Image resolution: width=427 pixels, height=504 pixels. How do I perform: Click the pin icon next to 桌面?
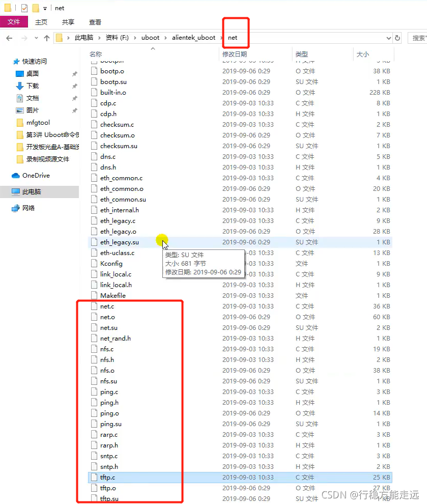(74, 74)
